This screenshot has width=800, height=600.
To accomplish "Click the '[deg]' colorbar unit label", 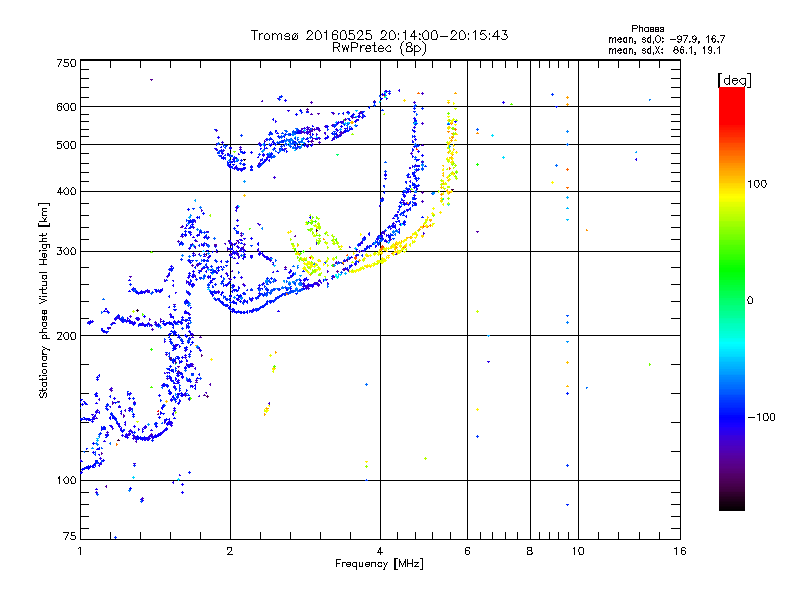I will (x=734, y=80).
